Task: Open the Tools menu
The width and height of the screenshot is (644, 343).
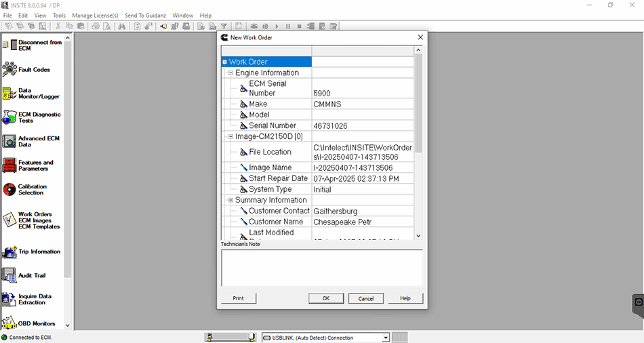Action: tap(59, 16)
